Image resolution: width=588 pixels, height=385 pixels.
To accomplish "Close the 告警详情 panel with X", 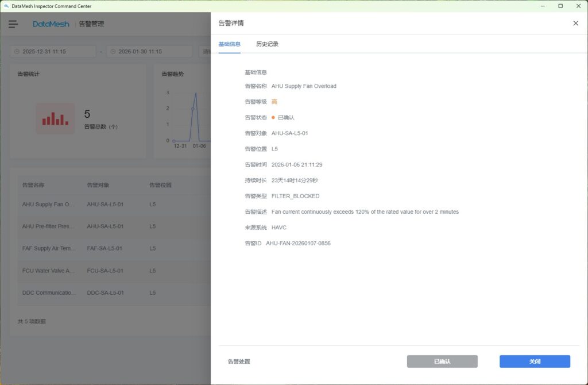I will [575, 23].
